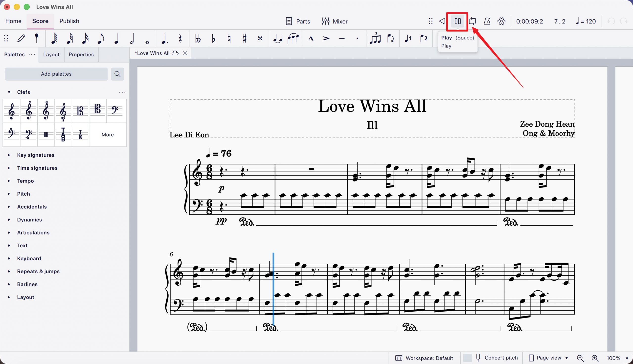This screenshot has width=633, height=364.
Task: Insert a rest
Action: click(x=180, y=38)
